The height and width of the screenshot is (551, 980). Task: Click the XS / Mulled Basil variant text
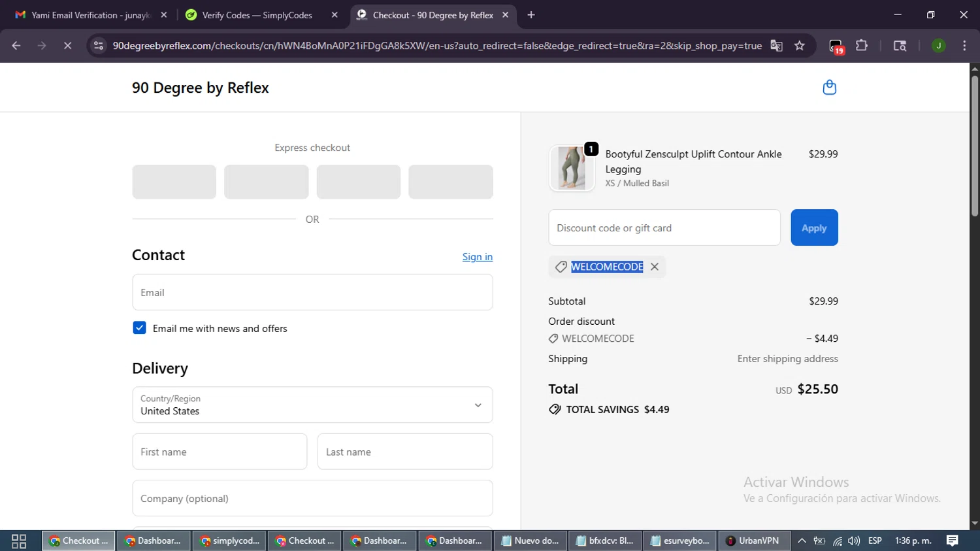637,183
